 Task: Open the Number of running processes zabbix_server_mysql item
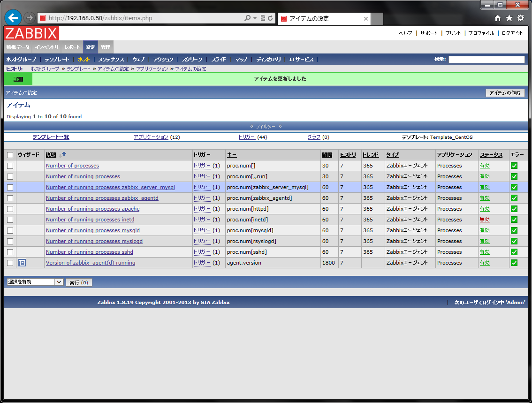click(x=110, y=187)
